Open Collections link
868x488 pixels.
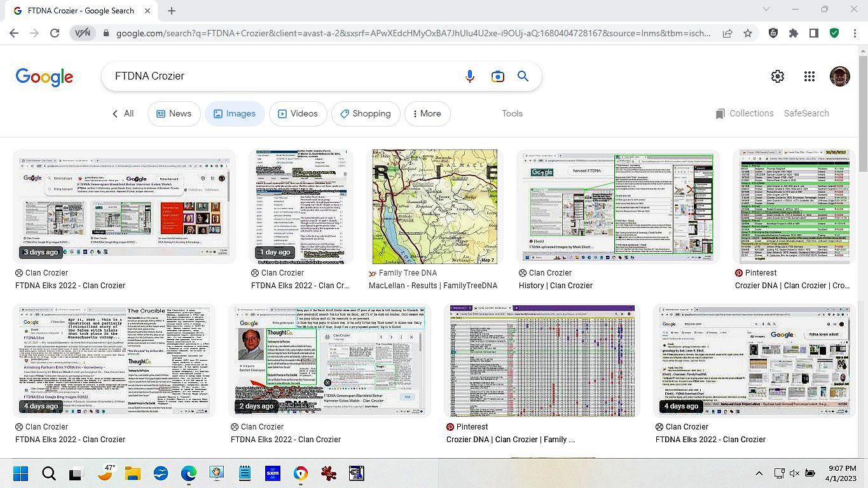click(x=745, y=113)
